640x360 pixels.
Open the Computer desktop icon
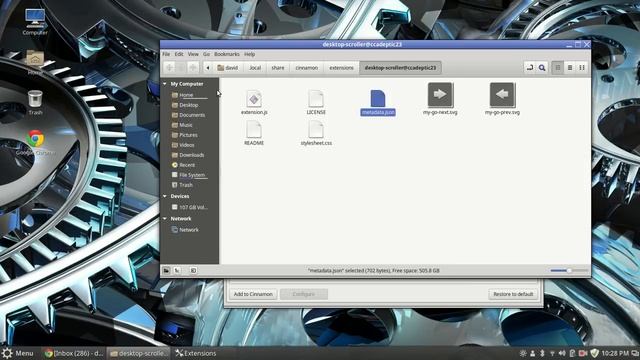point(35,21)
